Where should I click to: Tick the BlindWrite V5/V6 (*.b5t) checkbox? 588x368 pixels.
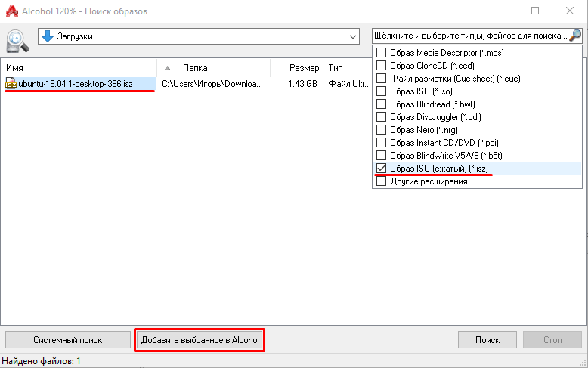381,155
